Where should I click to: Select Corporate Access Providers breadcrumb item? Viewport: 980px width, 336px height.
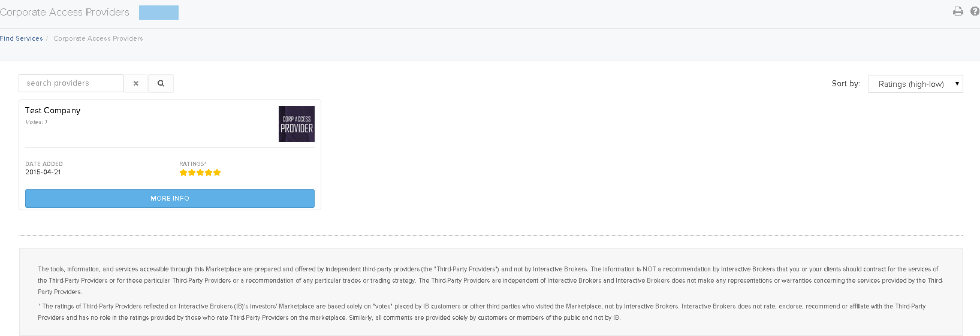click(x=98, y=38)
